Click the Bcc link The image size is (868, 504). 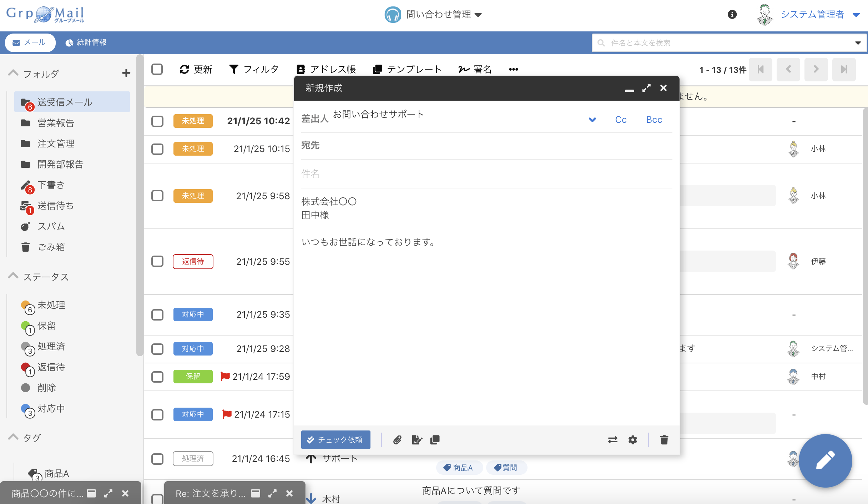tap(654, 120)
